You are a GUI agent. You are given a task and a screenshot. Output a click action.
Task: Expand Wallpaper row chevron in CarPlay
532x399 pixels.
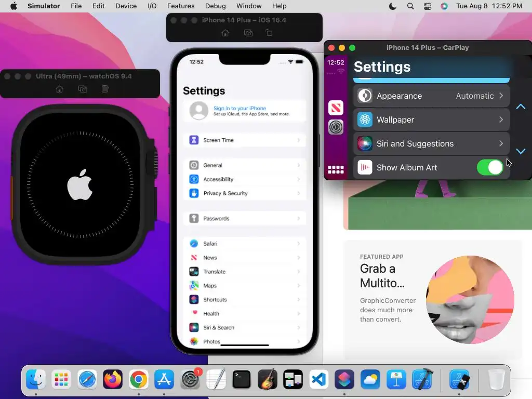tap(501, 119)
